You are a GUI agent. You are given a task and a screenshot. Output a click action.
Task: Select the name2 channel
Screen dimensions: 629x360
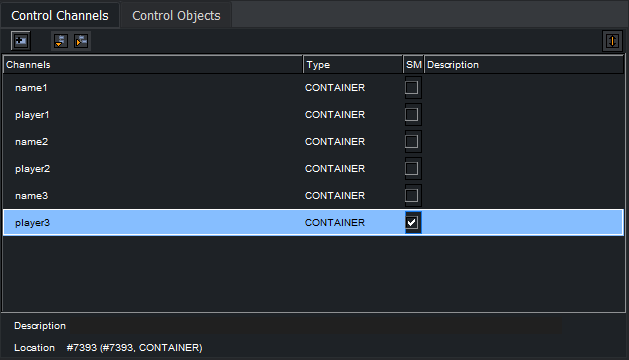[x=313, y=141]
